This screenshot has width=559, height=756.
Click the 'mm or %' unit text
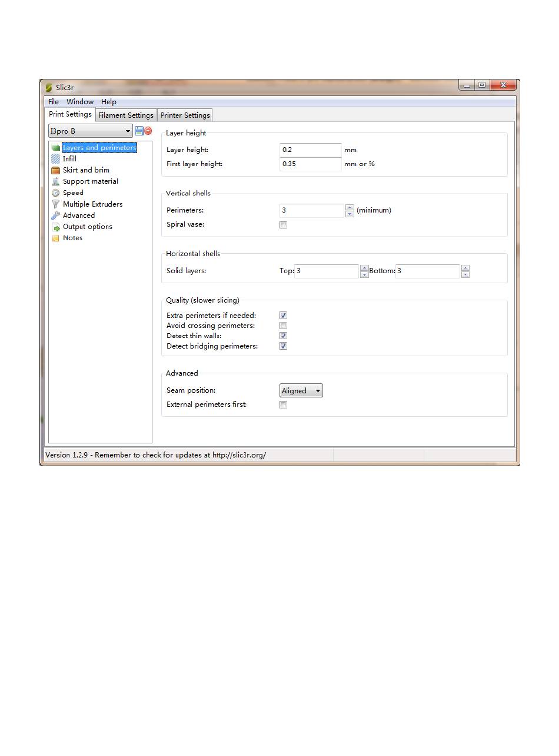point(360,164)
